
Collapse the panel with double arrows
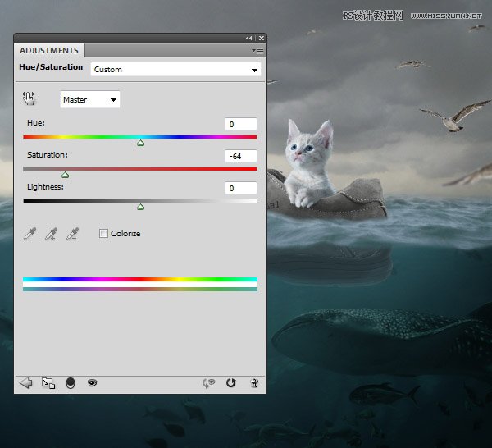click(249, 38)
